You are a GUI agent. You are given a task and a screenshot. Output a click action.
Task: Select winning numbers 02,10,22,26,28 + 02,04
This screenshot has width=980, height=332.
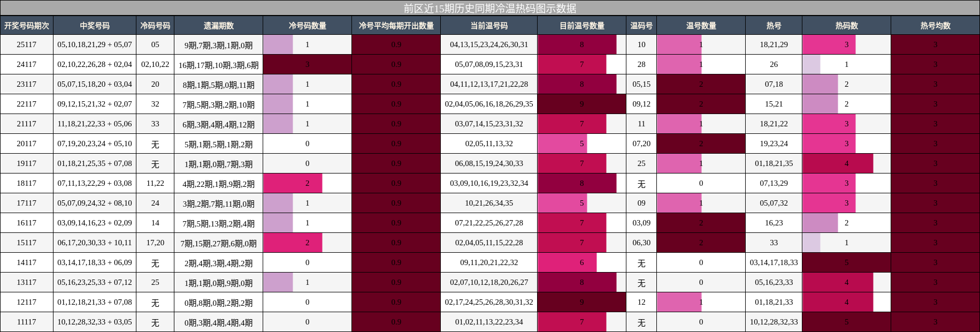(x=95, y=64)
